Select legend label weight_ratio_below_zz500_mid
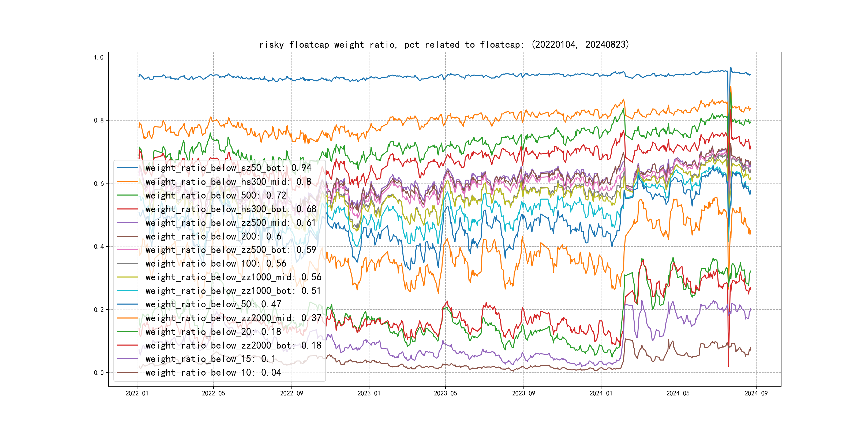 point(230,223)
